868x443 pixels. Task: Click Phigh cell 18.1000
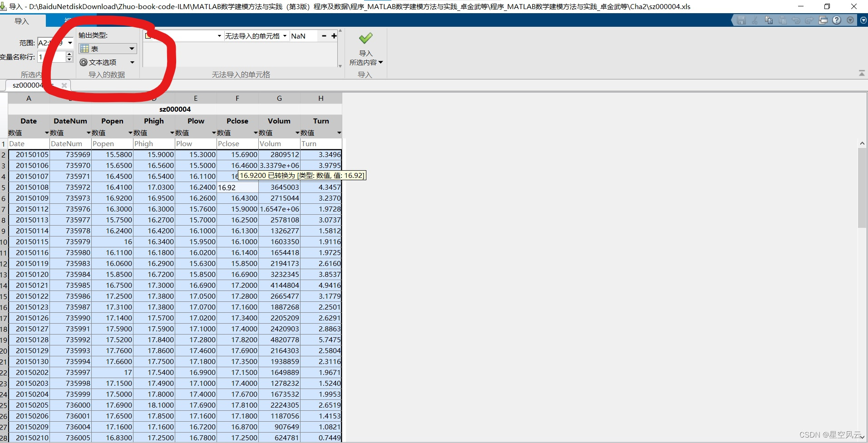(154, 405)
